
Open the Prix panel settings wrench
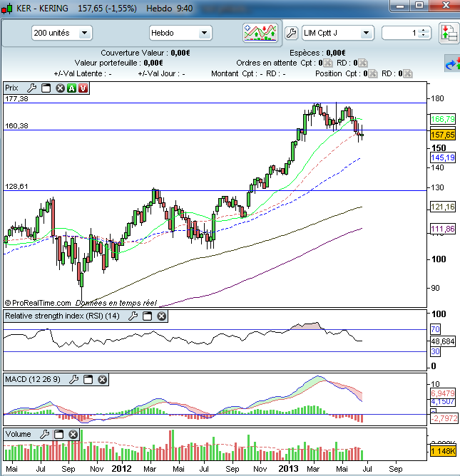point(31,88)
